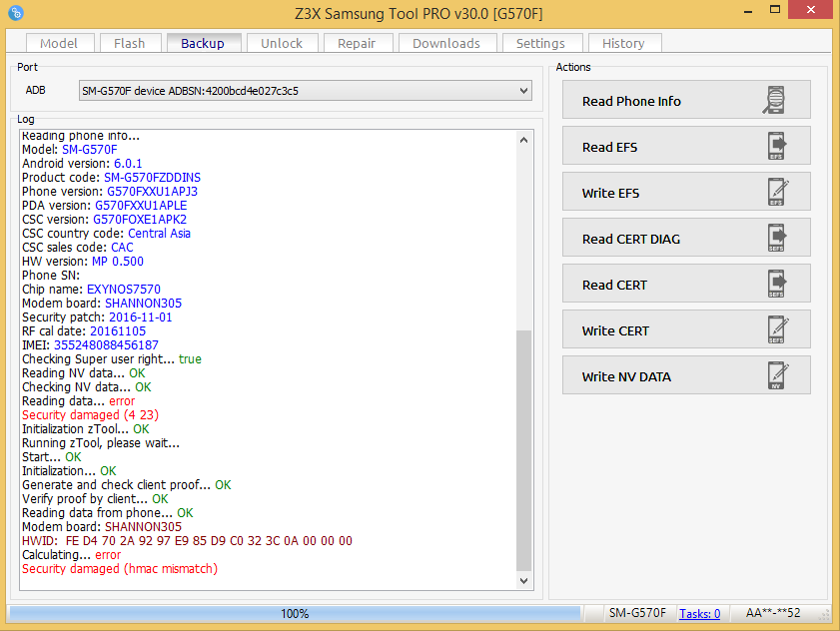Viewport: 840px width, 631px height.
Task: Click the PDA version G570FXXU1APLE
Action: click(141, 205)
